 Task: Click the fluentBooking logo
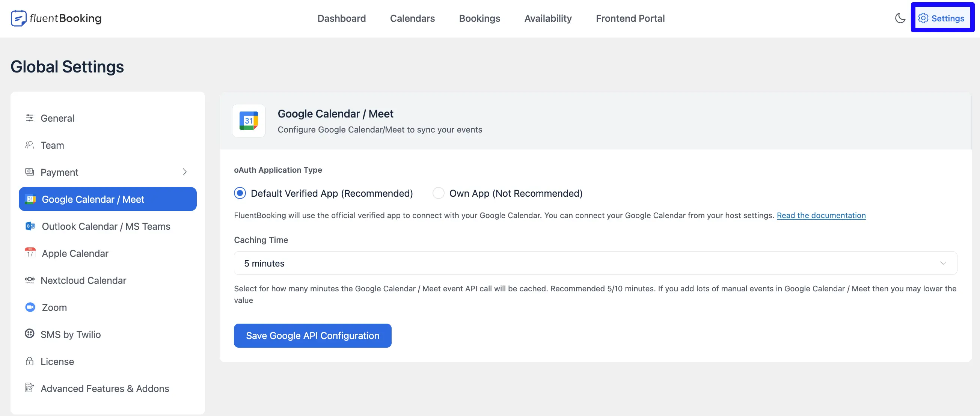pyautogui.click(x=56, y=18)
